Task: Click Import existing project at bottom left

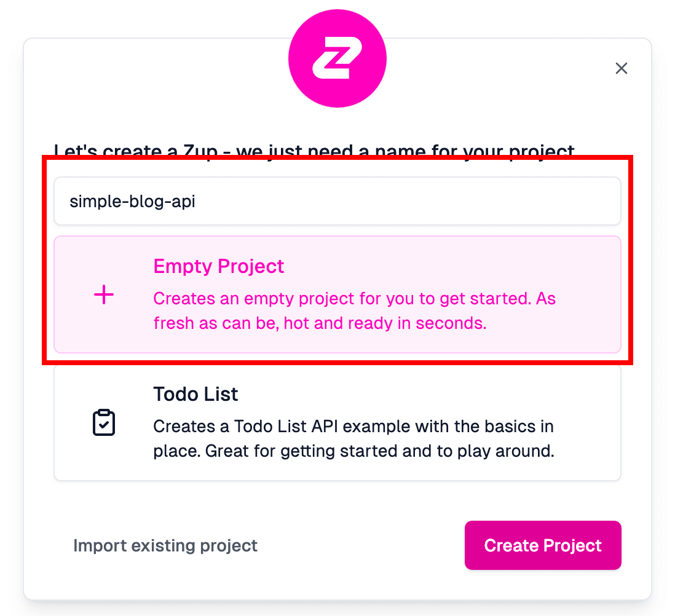Action: click(x=165, y=545)
